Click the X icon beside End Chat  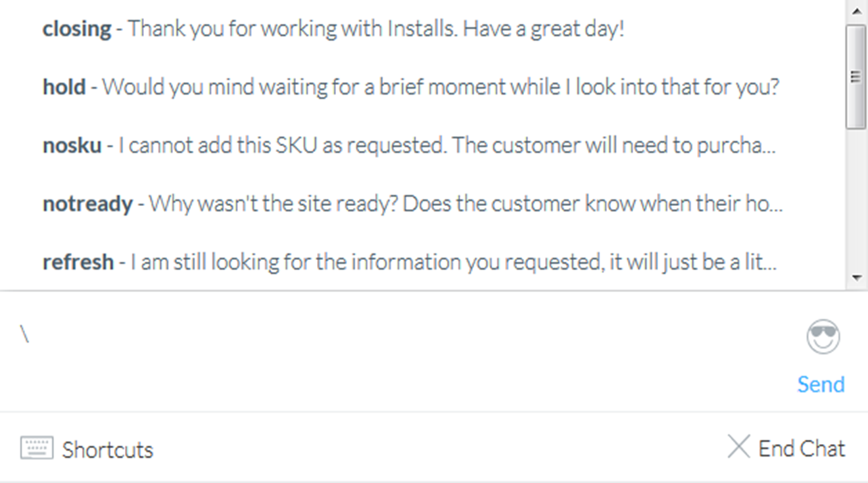(x=738, y=447)
